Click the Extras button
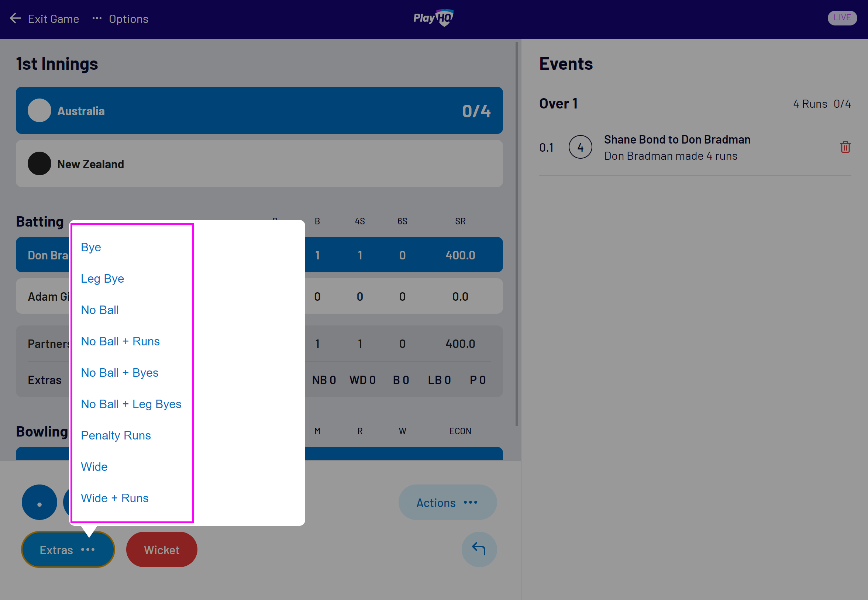Image resolution: width=868 pixels, height=600 pixels. point(68,549)
